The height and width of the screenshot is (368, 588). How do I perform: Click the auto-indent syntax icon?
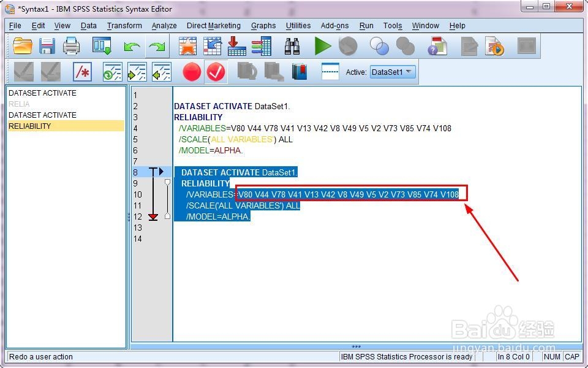pyautogui.click(x=113, y=72)
